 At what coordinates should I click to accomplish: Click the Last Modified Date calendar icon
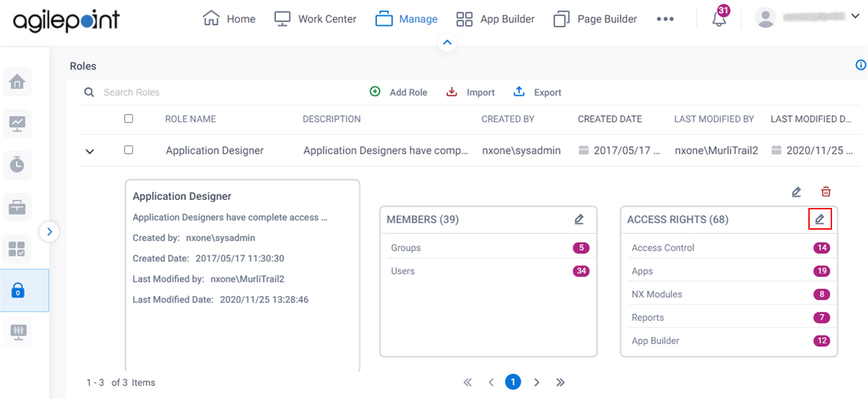click(x=776, y=150)
